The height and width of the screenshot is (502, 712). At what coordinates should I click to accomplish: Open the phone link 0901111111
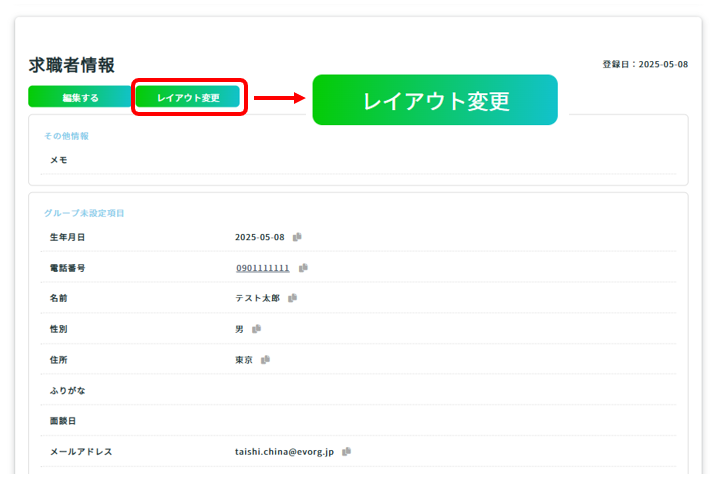coord(262,268)
